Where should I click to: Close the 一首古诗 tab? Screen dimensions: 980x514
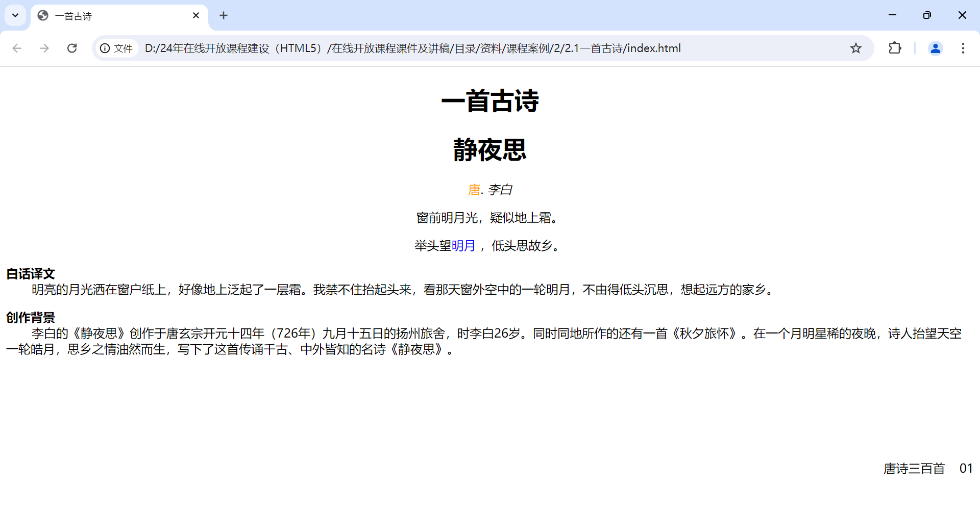pos(196,15)
